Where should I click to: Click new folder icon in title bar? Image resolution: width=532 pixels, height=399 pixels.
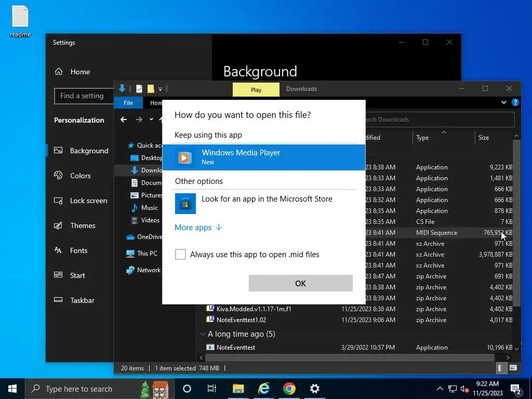click(151, 88)
